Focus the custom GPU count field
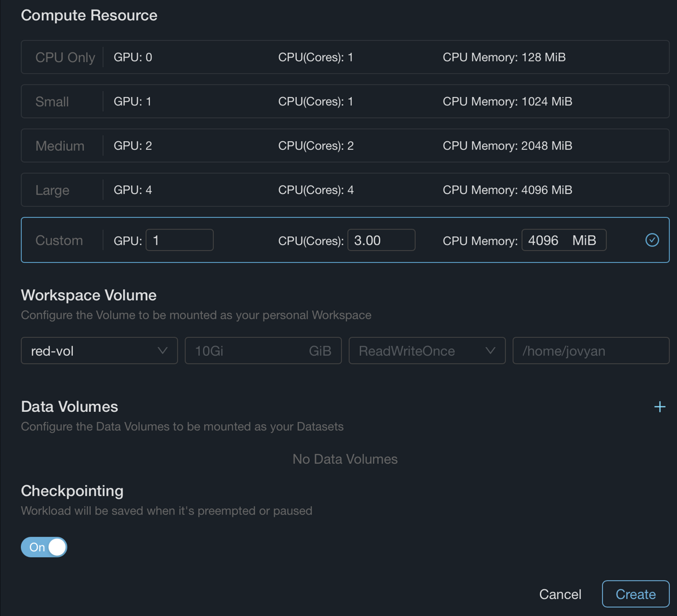 click(x=179, y=240)
